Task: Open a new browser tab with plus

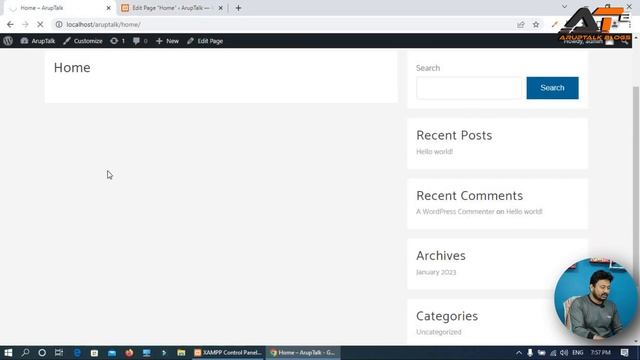Action: (238, 8)
